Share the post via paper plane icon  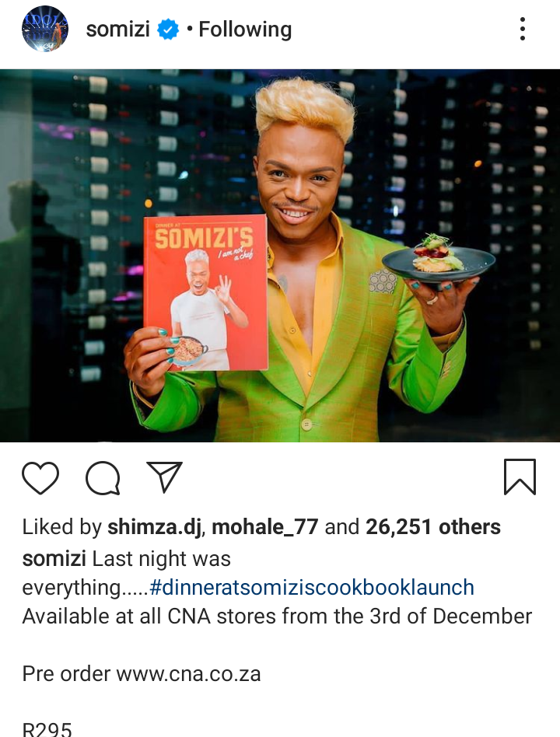165,477
